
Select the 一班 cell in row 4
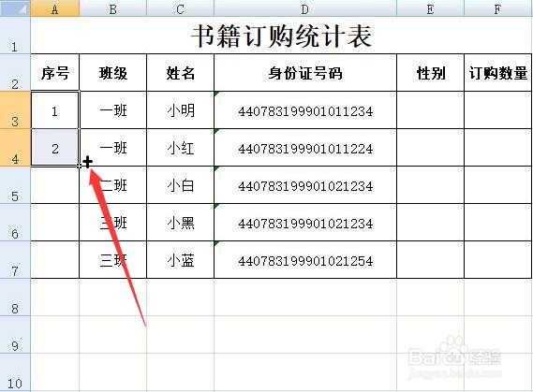112,147
